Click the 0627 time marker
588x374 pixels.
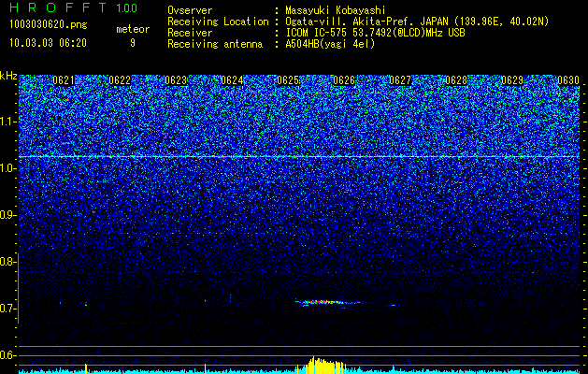(x=400, y=80)
